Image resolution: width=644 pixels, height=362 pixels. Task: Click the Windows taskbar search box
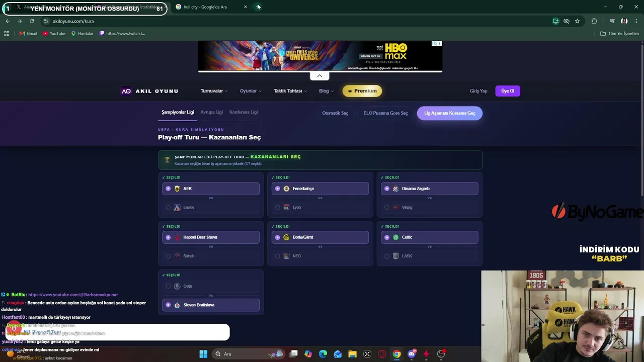coord(249,354)
